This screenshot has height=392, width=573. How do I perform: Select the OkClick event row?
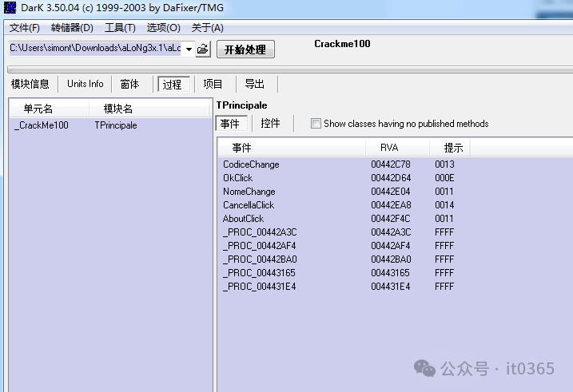tap(237, 178)
